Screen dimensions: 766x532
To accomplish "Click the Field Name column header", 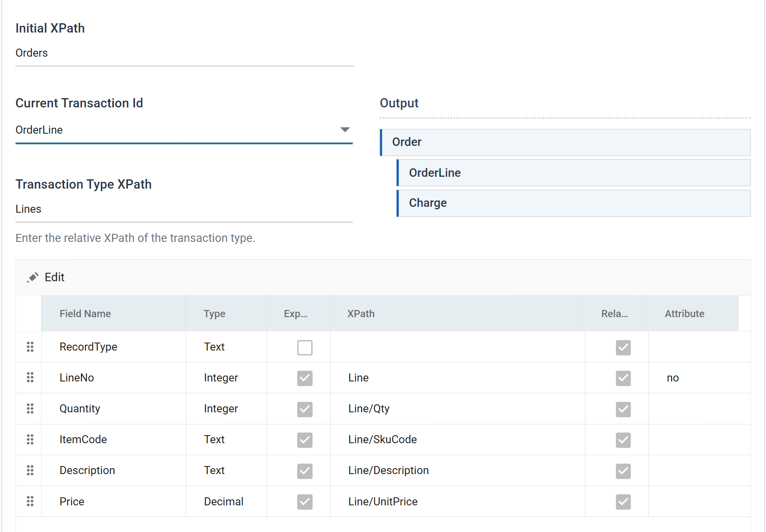I will click(x=113, y=313).
